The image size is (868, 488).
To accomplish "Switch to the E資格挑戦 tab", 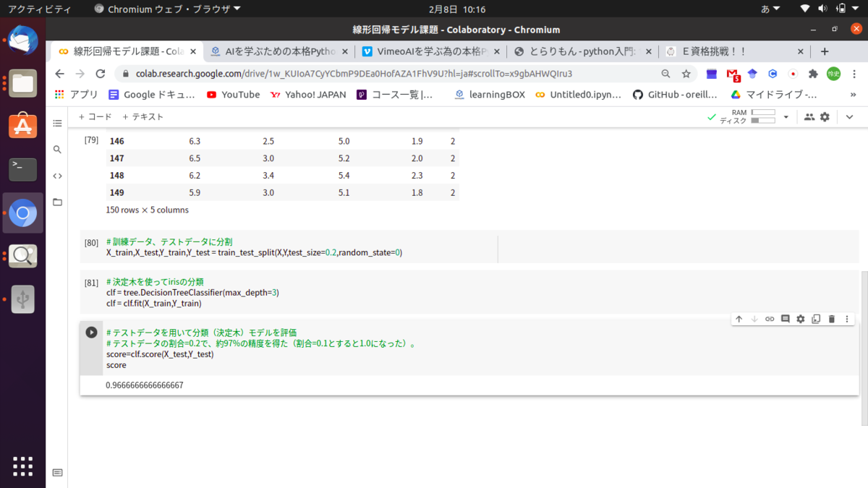I will click(x=733, y=51).
